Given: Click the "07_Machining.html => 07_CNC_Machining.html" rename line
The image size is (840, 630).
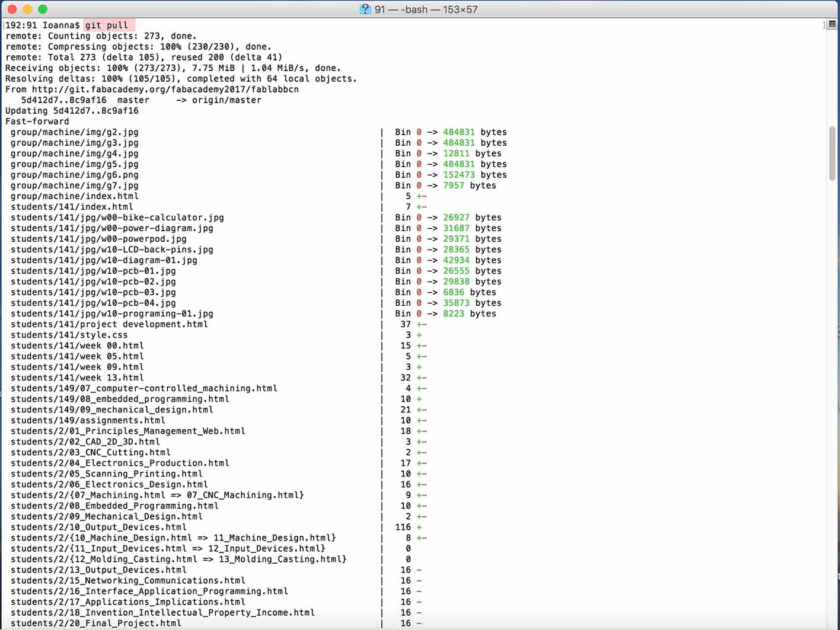Looking at the screenshot, I should pos(157,494).
